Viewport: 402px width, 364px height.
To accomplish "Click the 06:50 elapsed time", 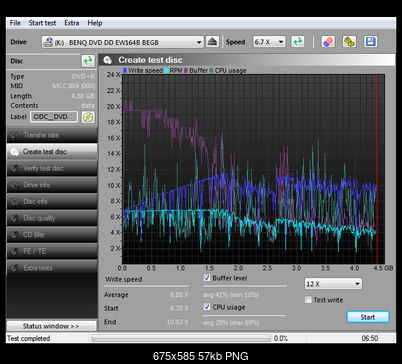I will 370,338.
